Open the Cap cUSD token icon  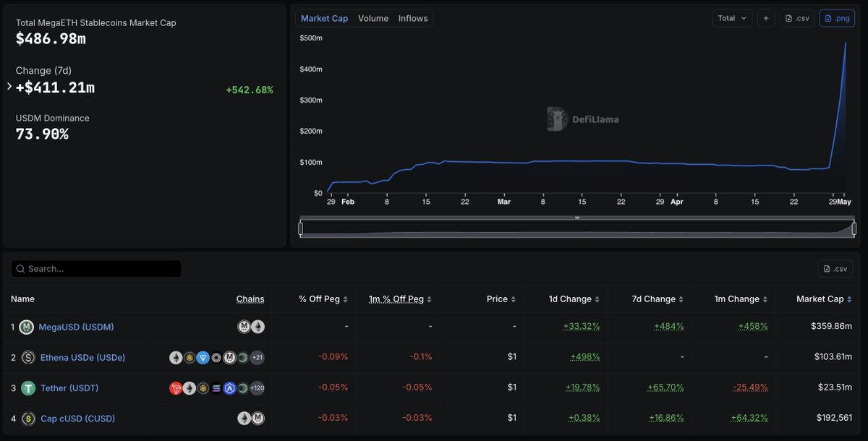[x=28, y=419]
